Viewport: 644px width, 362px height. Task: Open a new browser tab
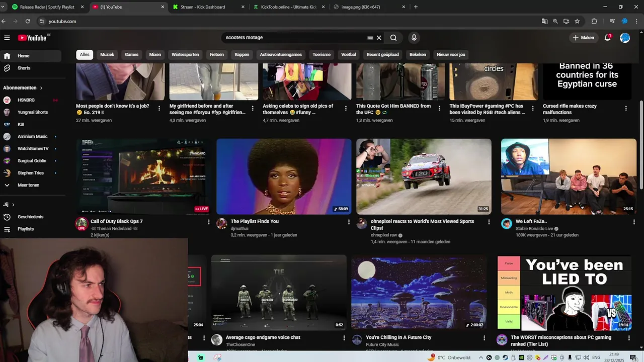click(416, 7)
